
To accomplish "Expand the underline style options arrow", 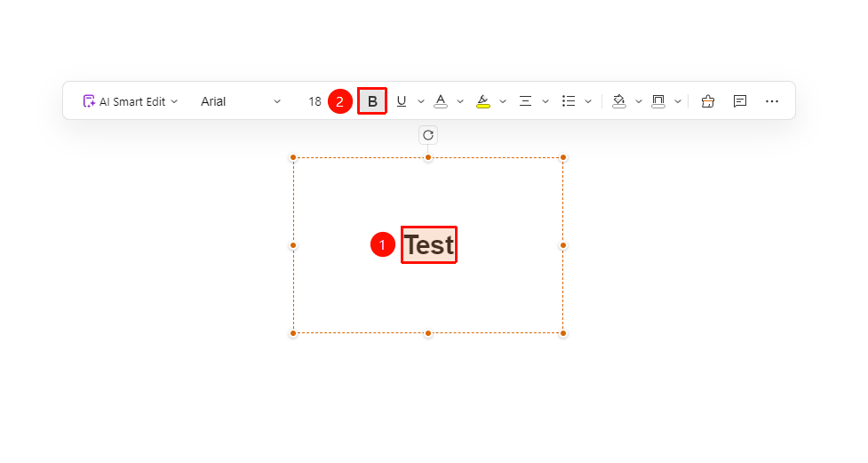I will click(421, 101).
